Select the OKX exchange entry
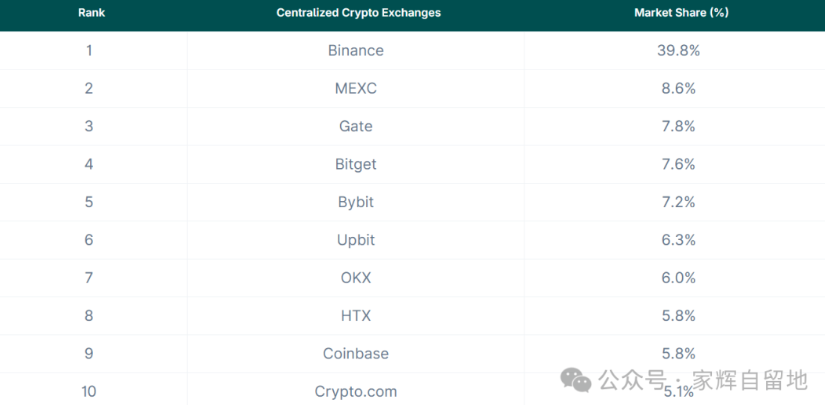 click(355, 278)
